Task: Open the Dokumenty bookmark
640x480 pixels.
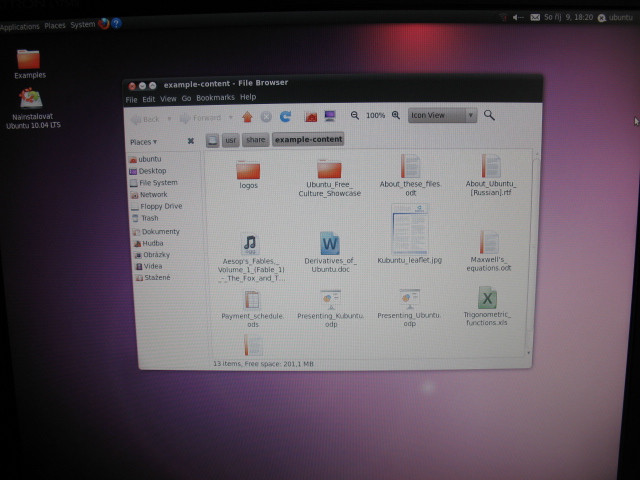Action: pyautogui.click(x=156, y=232)
